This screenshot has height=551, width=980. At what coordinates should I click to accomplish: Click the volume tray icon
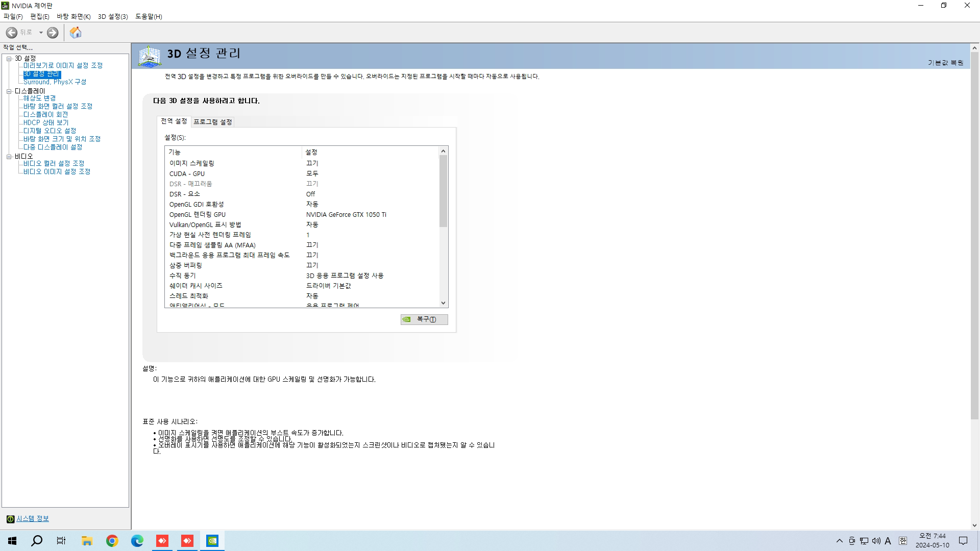(876, 541)
